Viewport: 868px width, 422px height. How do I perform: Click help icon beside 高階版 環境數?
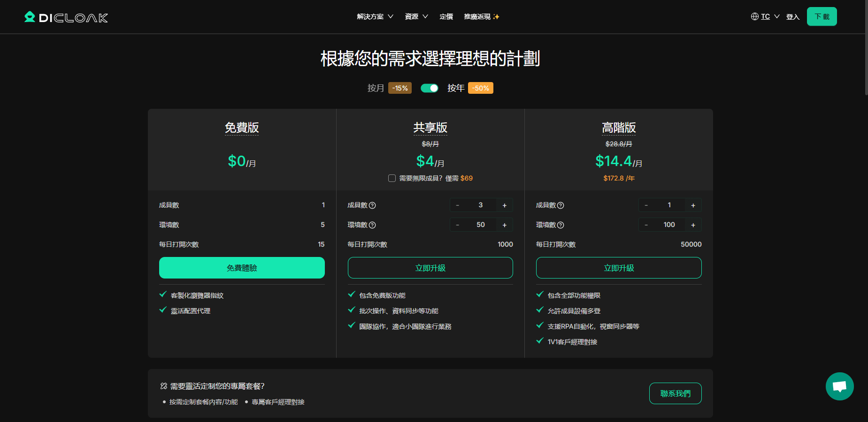click(561, 225)
